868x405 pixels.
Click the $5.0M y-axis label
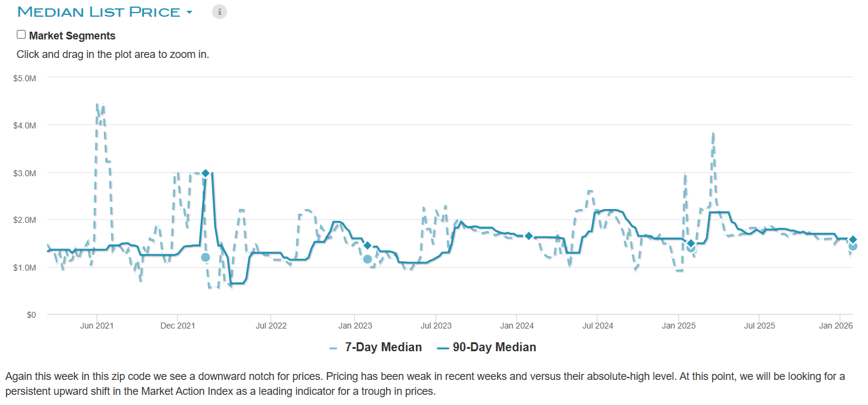(24, 78)
